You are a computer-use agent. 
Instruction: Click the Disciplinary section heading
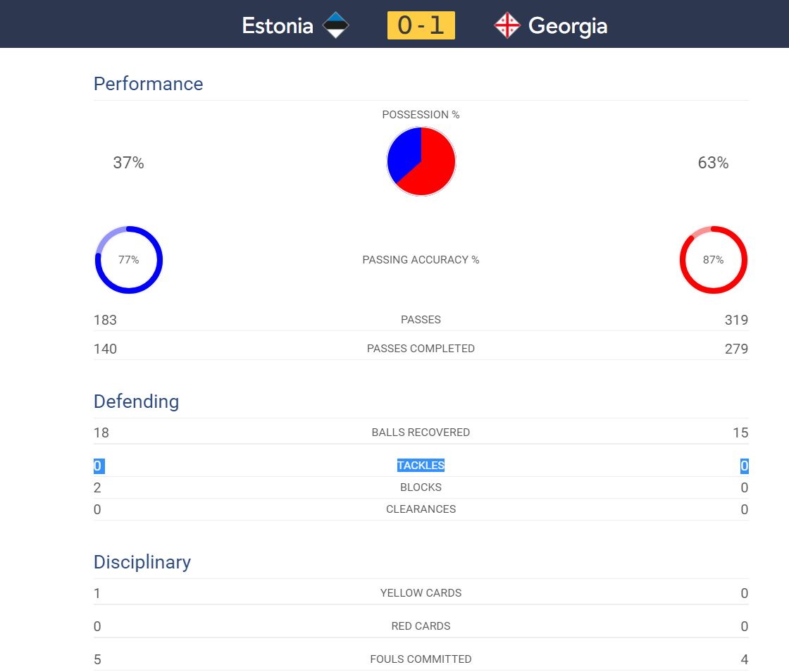pos(142,562)
